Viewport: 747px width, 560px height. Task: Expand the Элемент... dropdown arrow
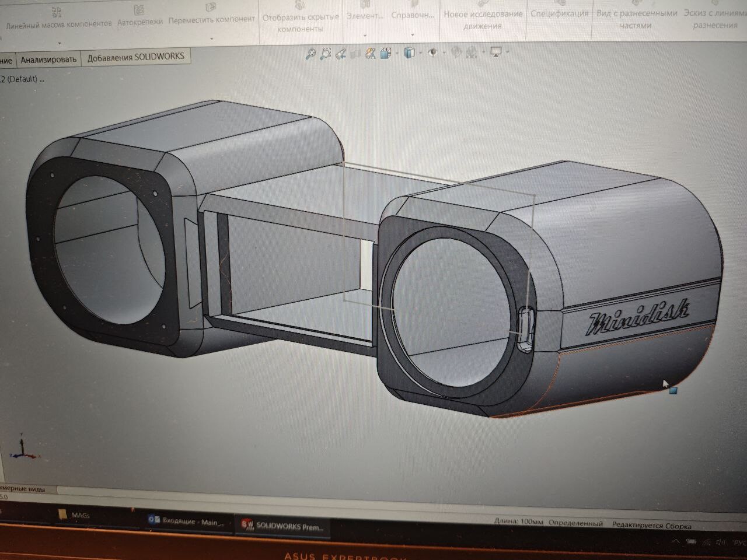[365, 34]
